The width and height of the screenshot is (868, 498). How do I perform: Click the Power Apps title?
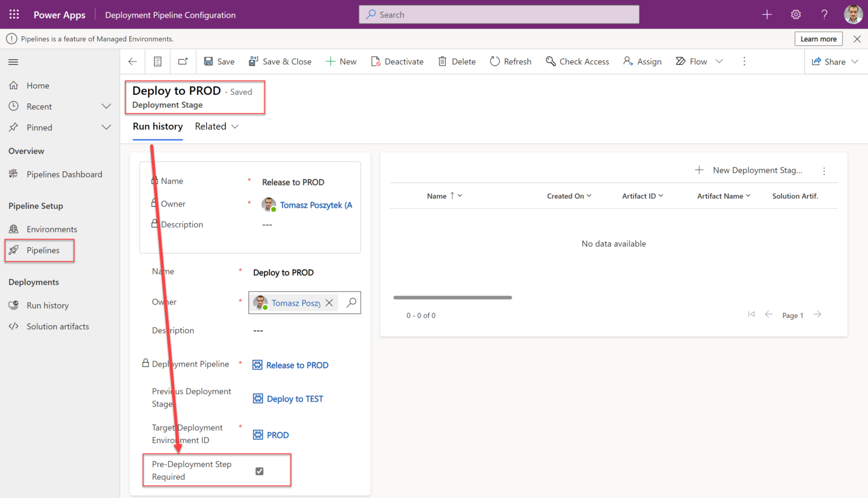pyautogui.click(x=59, y=15)
